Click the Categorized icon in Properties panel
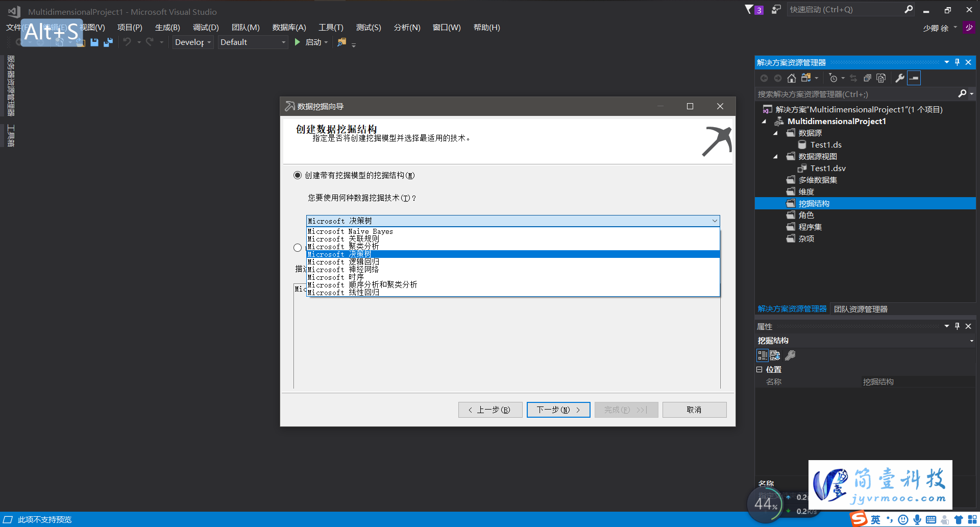This screenshot has width=980, height=527. 762,355
